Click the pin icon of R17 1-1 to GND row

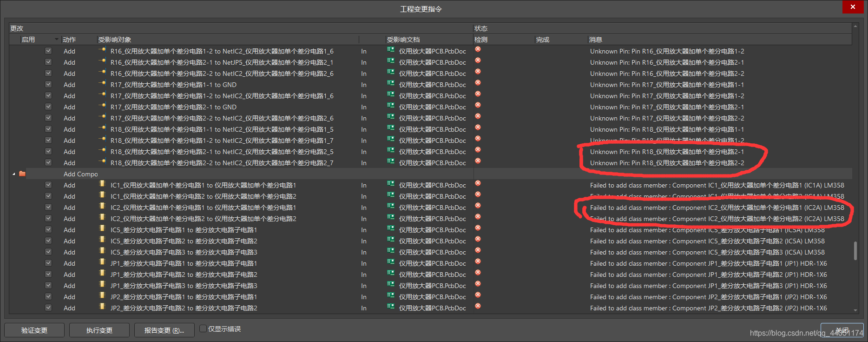pos(102,83)
